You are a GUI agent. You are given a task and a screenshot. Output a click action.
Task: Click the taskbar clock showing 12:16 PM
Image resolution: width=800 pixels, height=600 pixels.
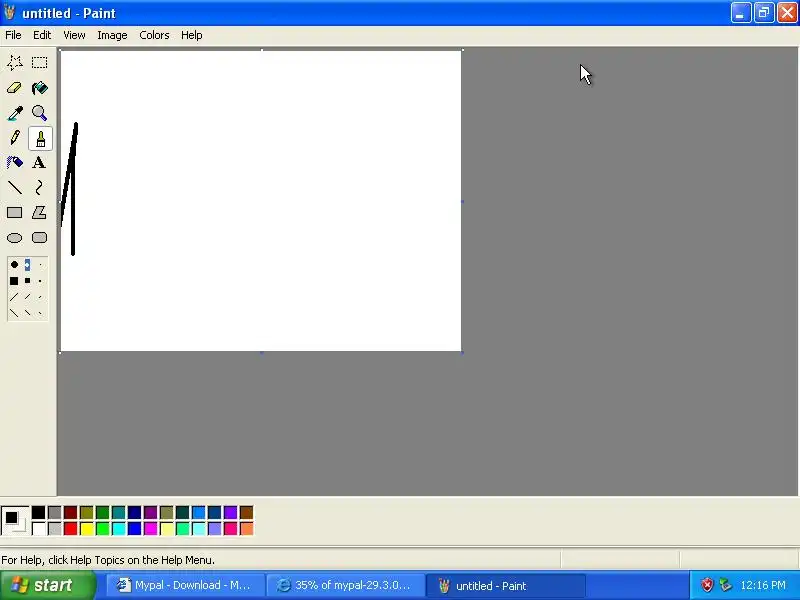763,585
